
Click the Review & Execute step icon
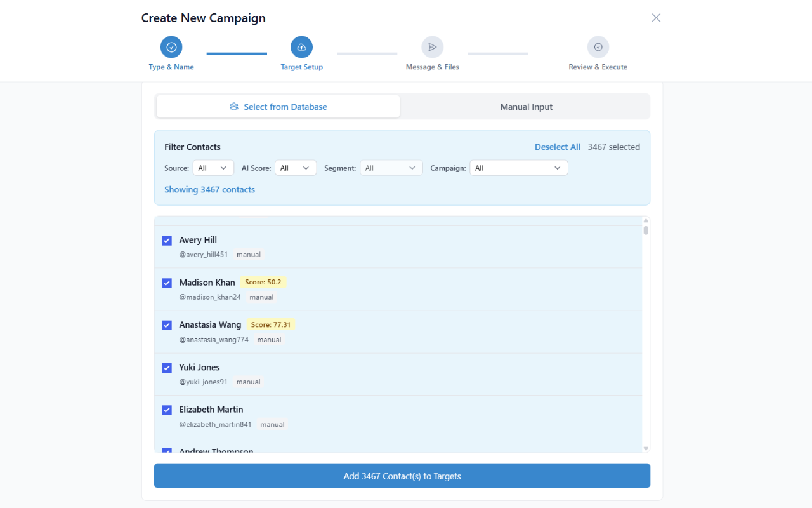(x=598, y=47)
